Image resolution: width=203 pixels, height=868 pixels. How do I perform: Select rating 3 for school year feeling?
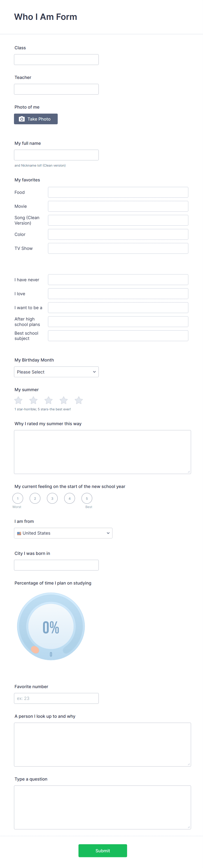tap(52, 498)
